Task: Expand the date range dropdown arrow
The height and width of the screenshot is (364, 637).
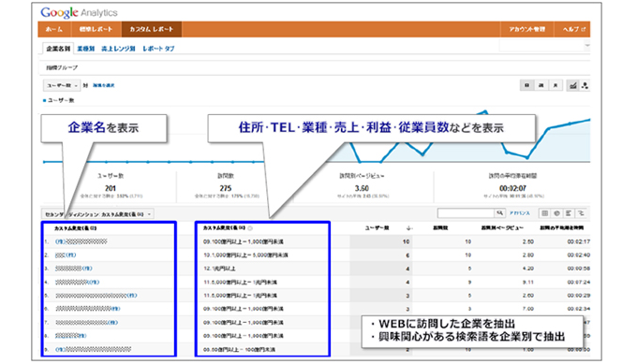Action: pyautogui.click(x=587, y=45)
